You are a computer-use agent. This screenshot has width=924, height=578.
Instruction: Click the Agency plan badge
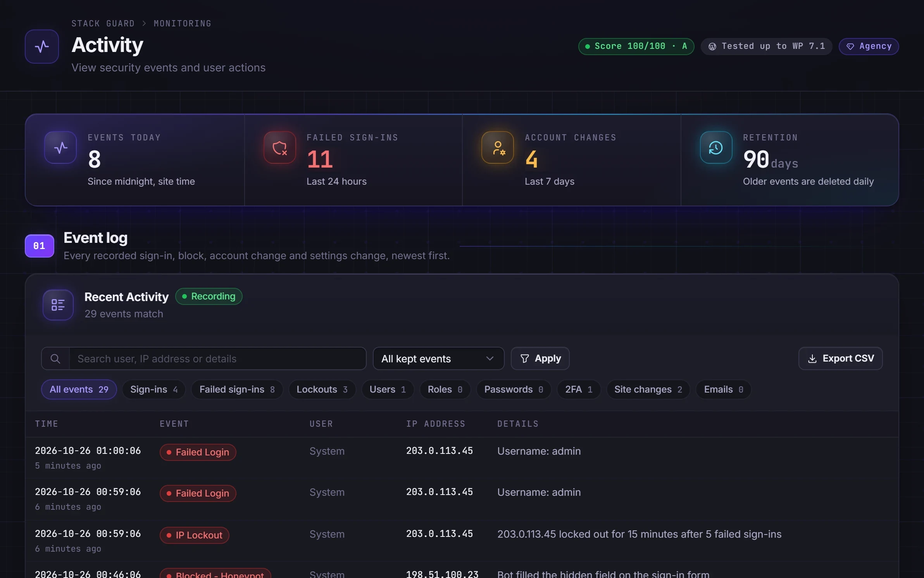(x=869, y=47)
